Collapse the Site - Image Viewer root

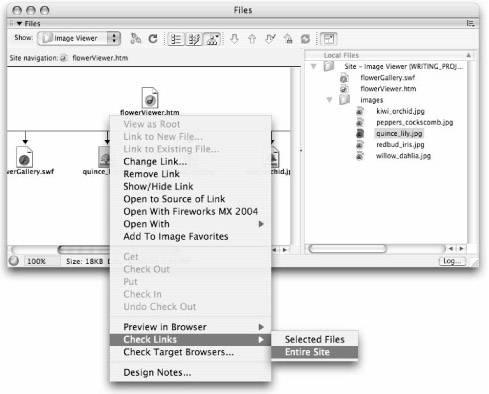[313, 66]
